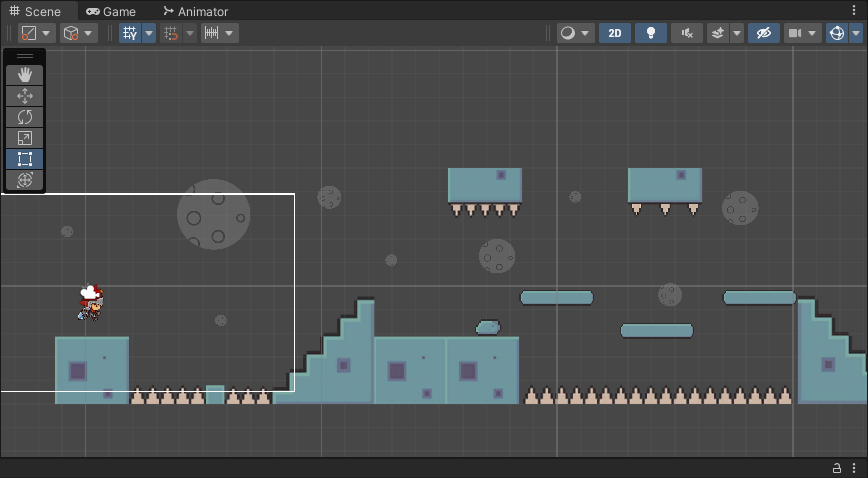The height and width of the screenshot is (478, 868).
Task: Select the large moon background sprite
Action: [x=214, y=214]
